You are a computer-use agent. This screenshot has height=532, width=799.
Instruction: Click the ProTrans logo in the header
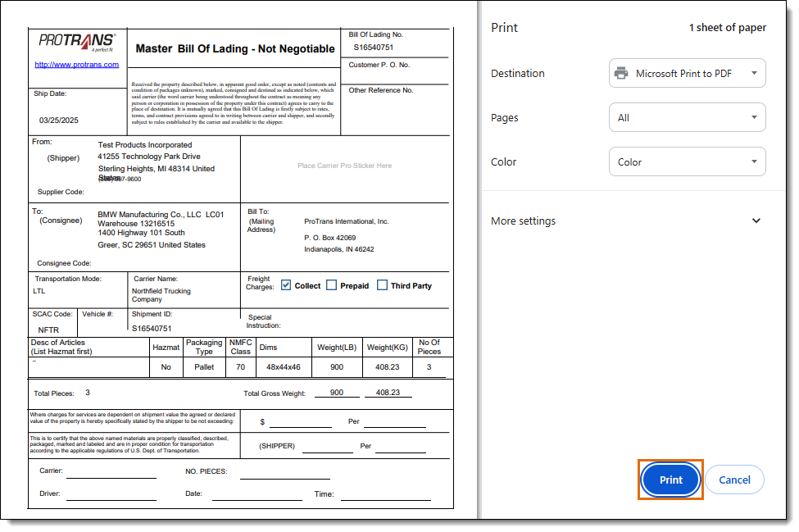tap(78, 42)
